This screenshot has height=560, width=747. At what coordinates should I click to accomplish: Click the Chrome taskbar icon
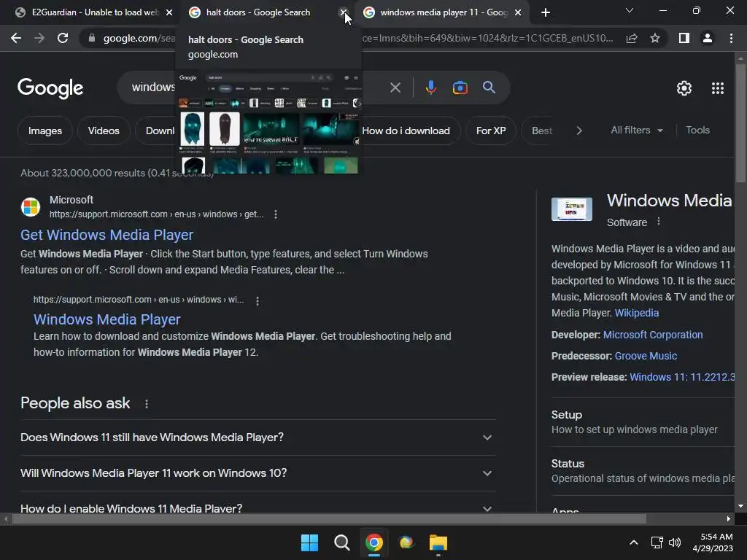[x=374, y=542]
